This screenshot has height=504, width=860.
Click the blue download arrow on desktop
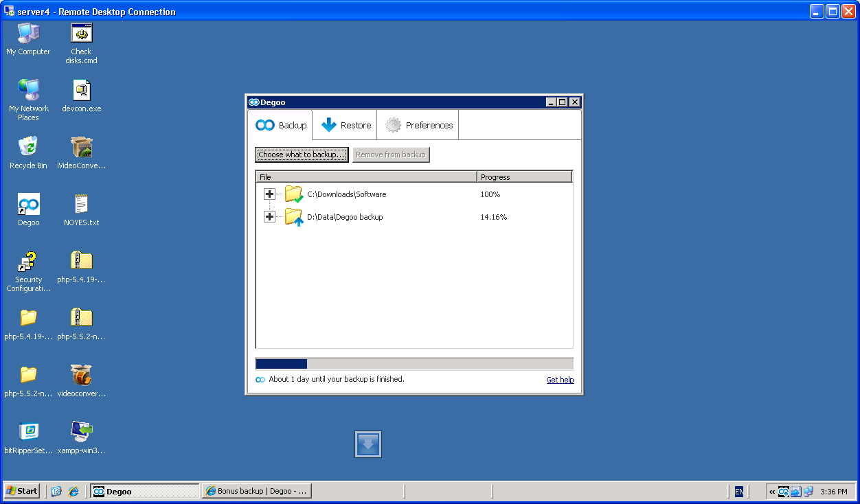(x=368, y=444)
